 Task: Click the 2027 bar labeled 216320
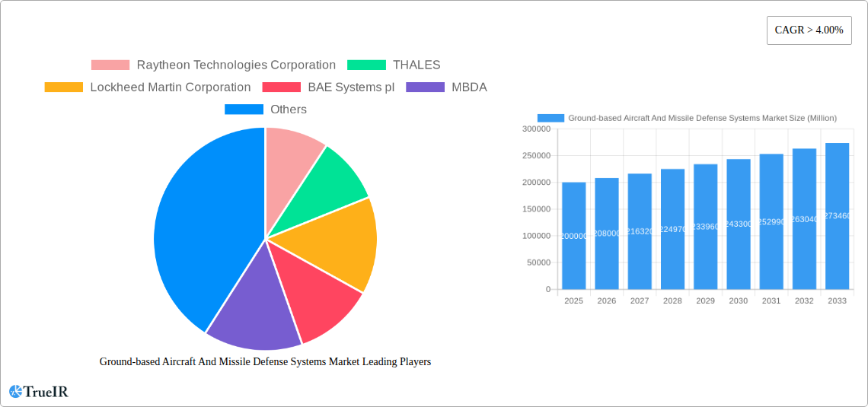640,231
